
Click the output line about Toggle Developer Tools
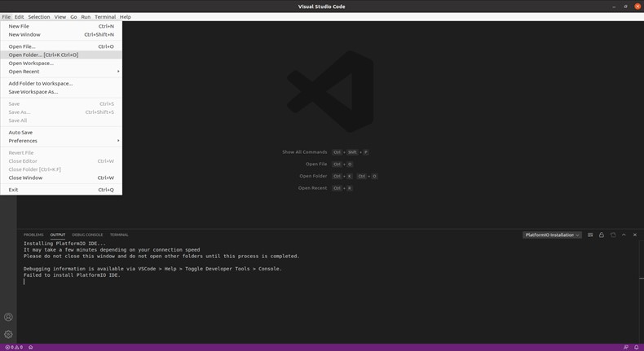[x=152, y=269]
